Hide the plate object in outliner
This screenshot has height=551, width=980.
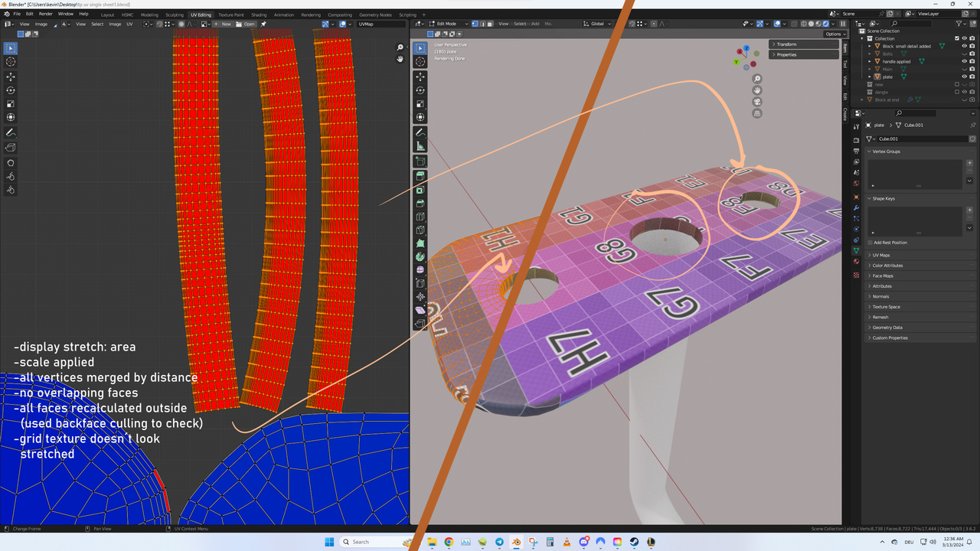coord(964,77)
